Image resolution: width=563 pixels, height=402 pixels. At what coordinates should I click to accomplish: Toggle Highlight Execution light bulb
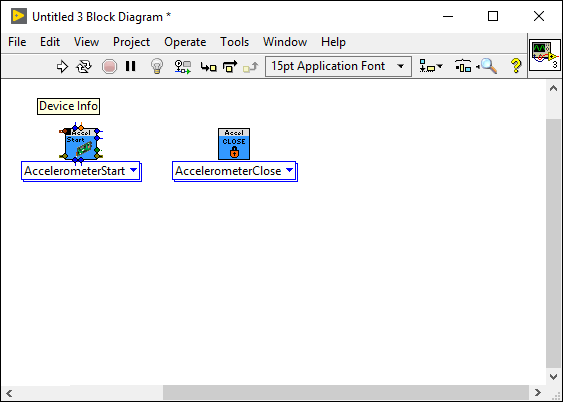click(157, 66)
